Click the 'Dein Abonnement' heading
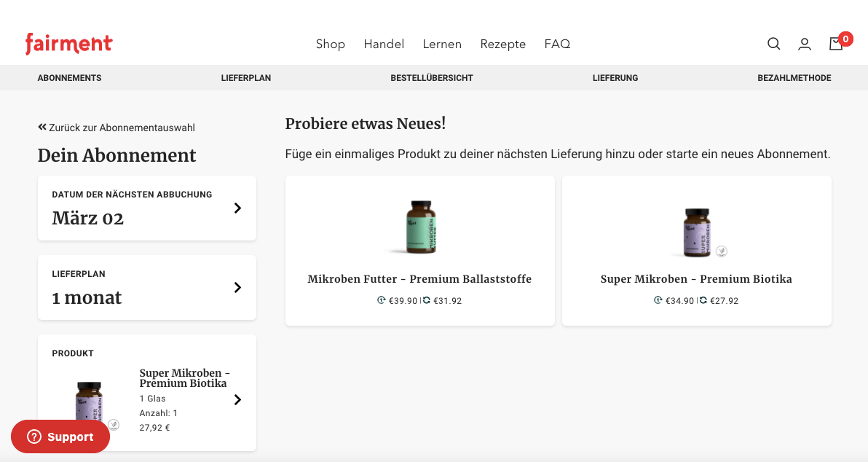This screenshot has height=462, width=868. [117, 155]
